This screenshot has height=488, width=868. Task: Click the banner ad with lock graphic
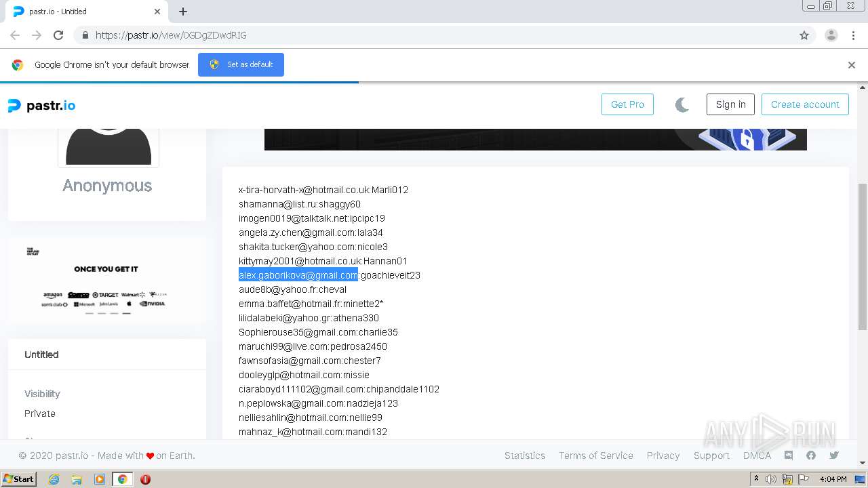coord(536,139)
